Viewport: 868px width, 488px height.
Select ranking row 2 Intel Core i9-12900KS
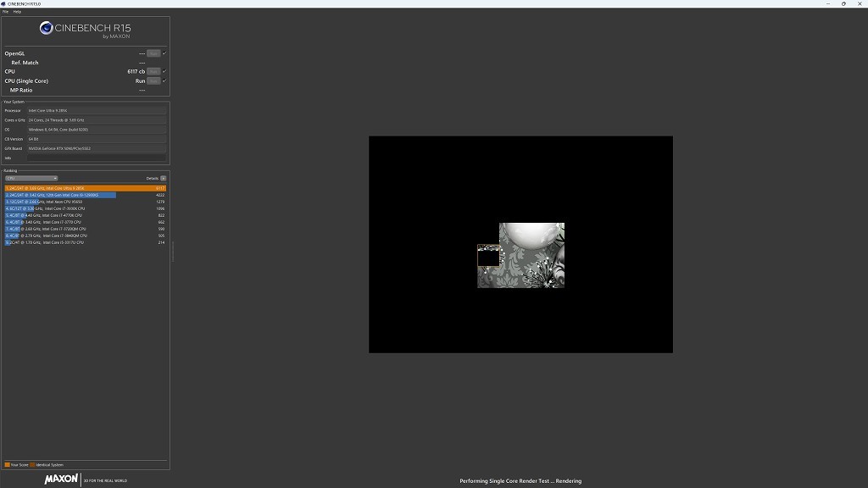point(86,195)
